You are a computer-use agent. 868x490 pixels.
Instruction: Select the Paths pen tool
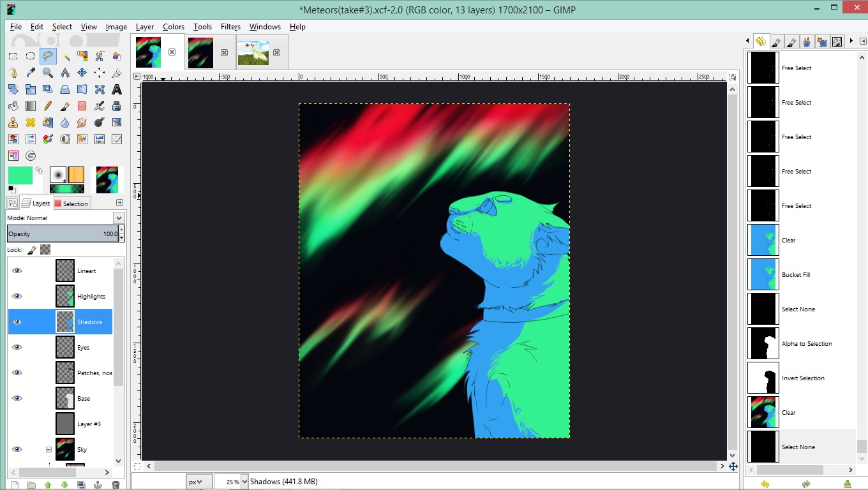(13, 73)
